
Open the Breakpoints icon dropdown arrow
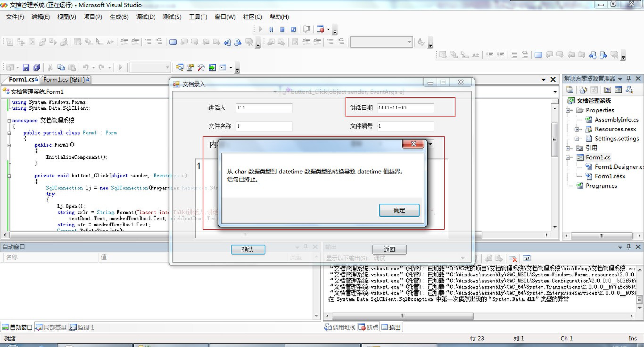328,29
